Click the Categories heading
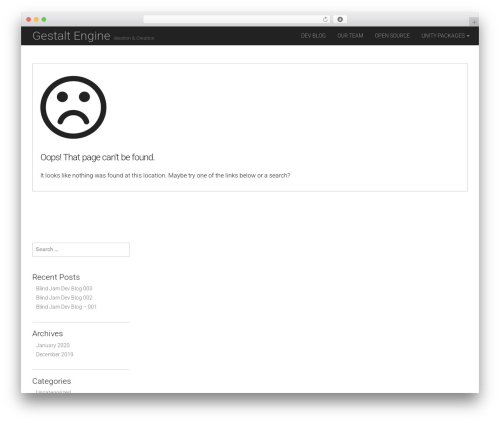This screenshot has height=423, width=500. [x=52, y=381]
